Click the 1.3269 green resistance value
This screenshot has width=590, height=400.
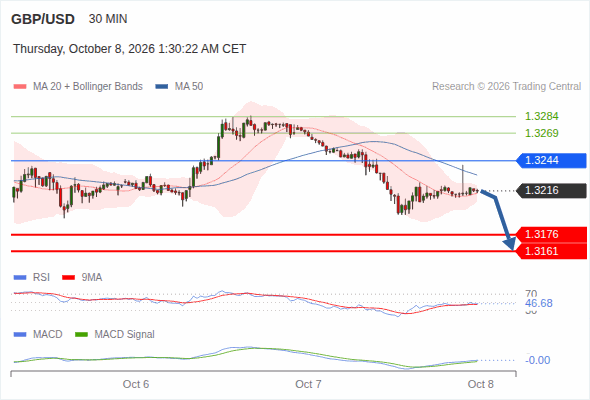[541, 133]
